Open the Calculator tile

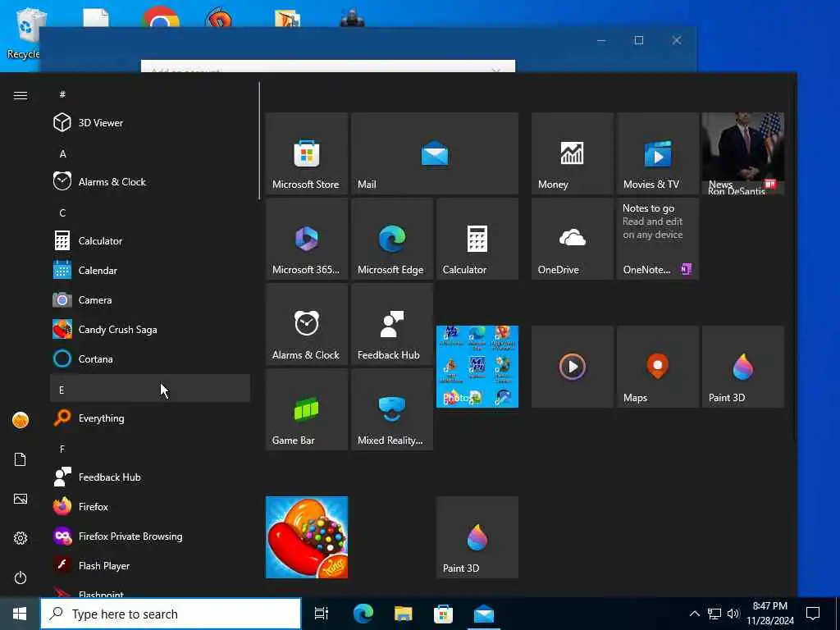point(477,239)
